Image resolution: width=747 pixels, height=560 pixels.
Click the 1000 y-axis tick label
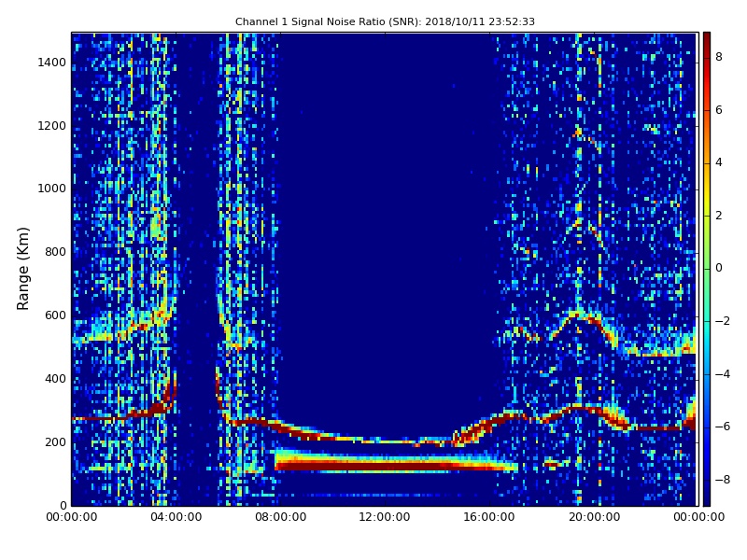[x=52, y=189]
